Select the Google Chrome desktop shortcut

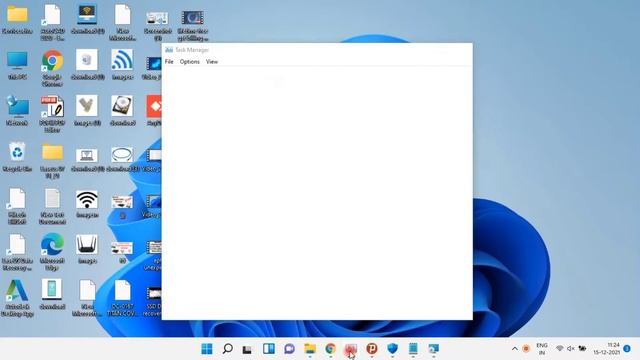[x=52, y=69]
